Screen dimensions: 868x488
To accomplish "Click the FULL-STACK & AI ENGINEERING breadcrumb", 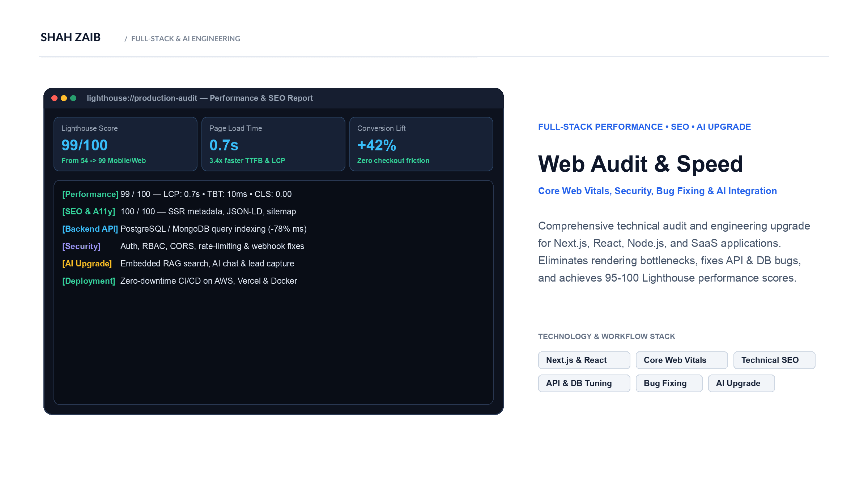I will click(186, 39).
